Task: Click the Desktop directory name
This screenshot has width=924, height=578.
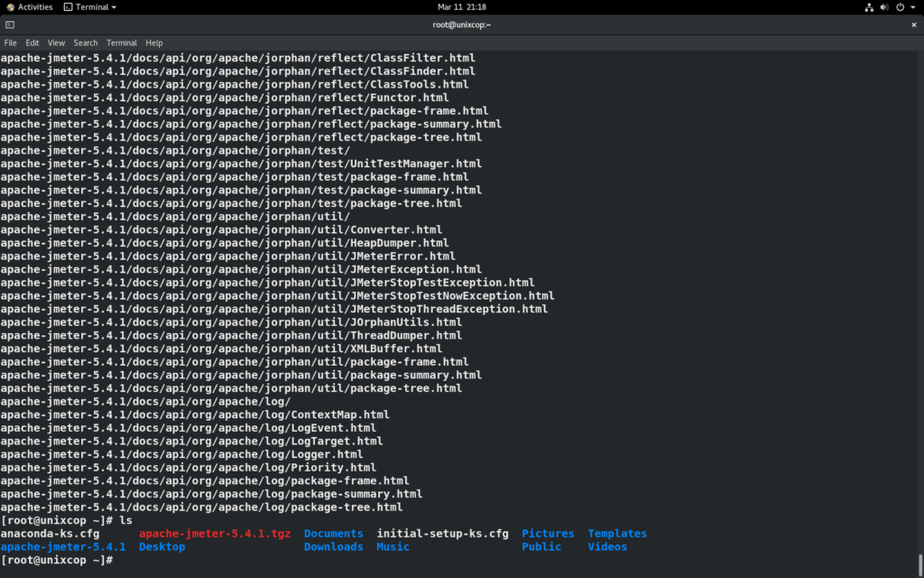Action: pyautogui.click(x=162, y=546)
